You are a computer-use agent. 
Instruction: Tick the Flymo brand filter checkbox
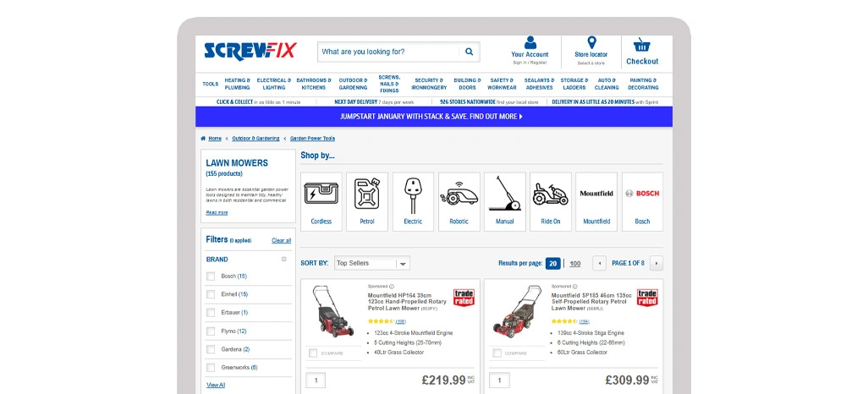(211, 331)
